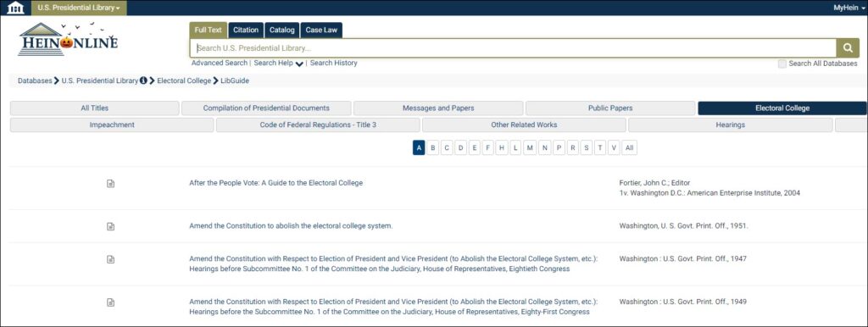868x327 pixels.
Task: Click 'Washington, U. S. Govt. Print. Off., 1951.' text
Action: coord(684,225)
